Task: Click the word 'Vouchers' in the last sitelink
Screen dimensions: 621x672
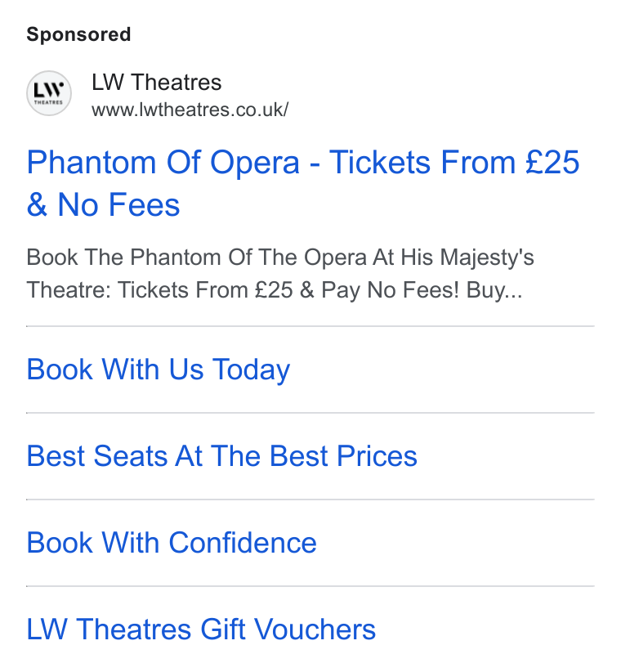Action: coord(316,629)
